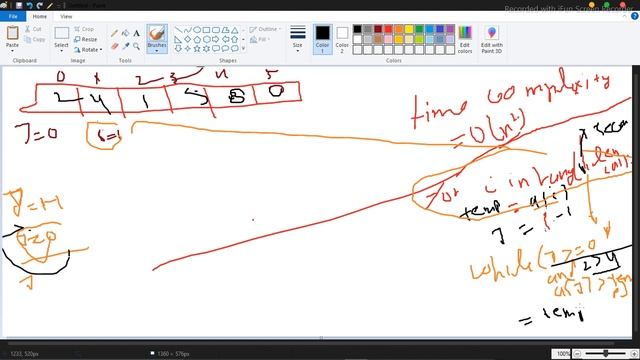Select the Color picker eyedropper tool

pos(126,46)
